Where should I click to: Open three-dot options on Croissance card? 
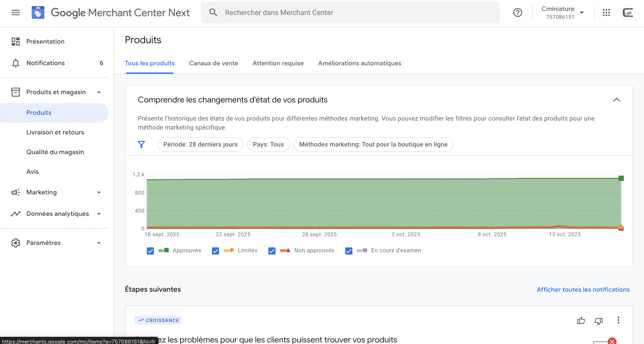click(x=618, y=320)
